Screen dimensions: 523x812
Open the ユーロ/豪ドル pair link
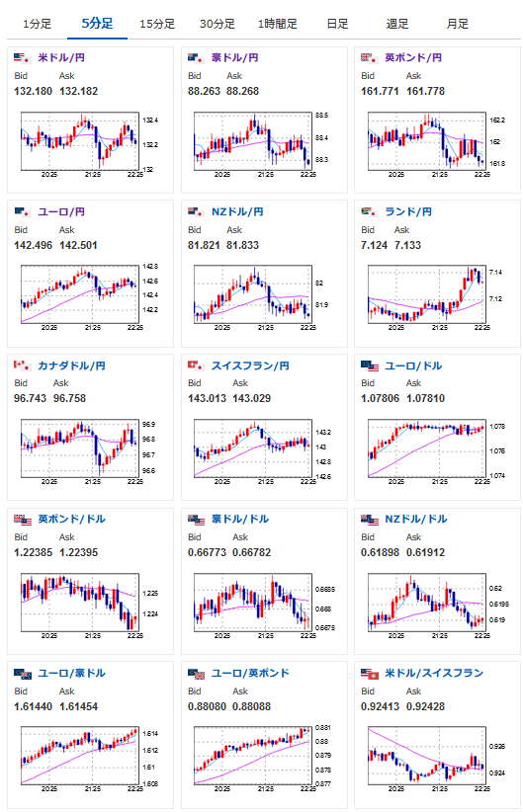(71, 674)
